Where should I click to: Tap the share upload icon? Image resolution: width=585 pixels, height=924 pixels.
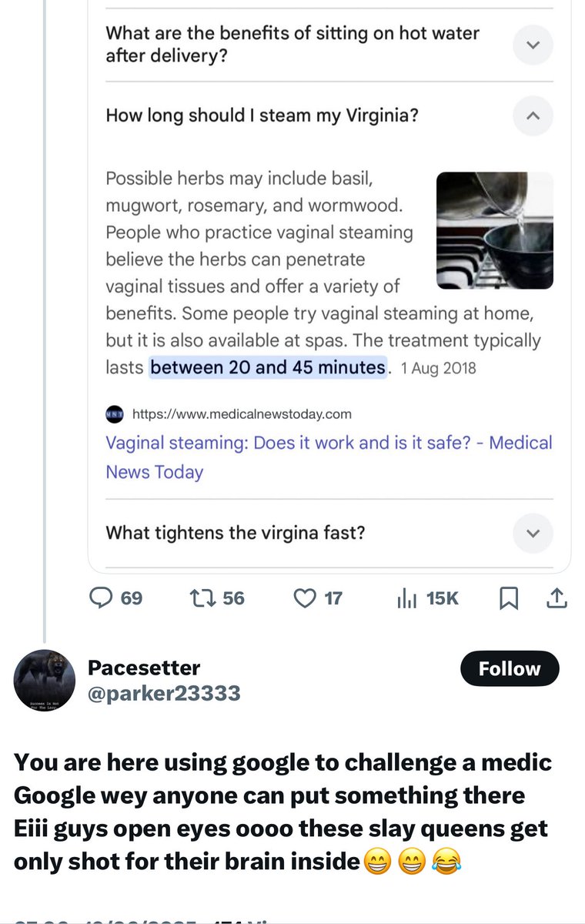coord(559,598)
